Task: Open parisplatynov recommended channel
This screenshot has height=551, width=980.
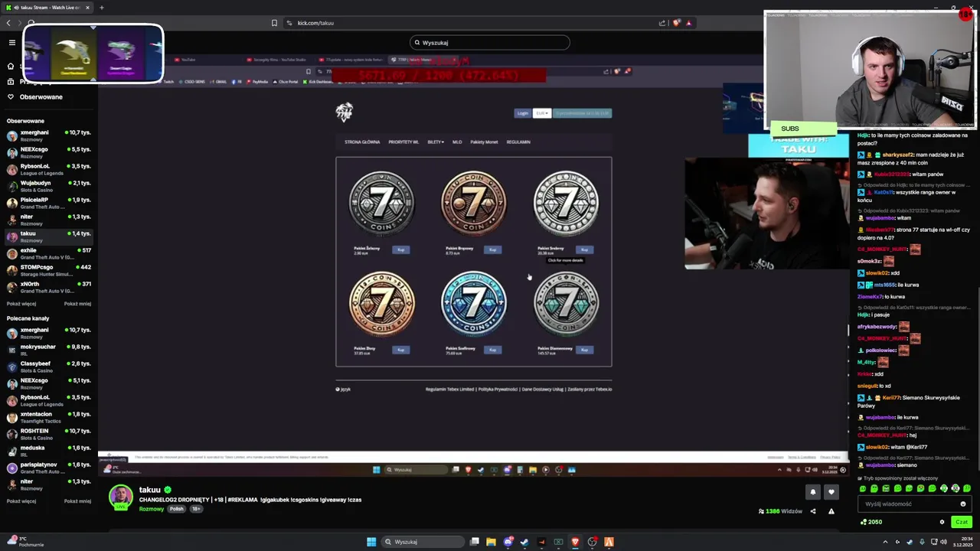Action: [x=49, y=468]
